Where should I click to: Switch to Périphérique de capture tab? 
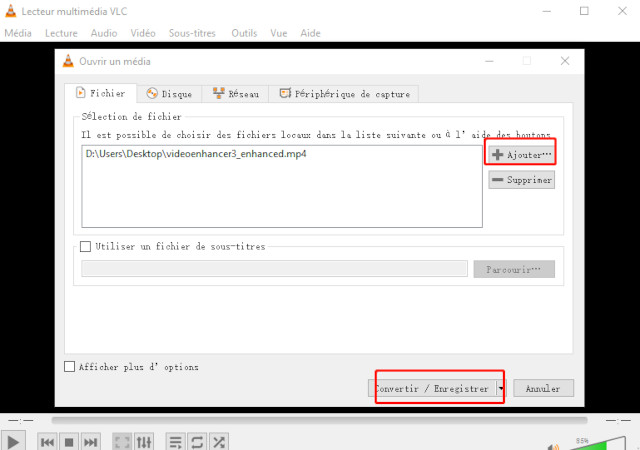344,94
